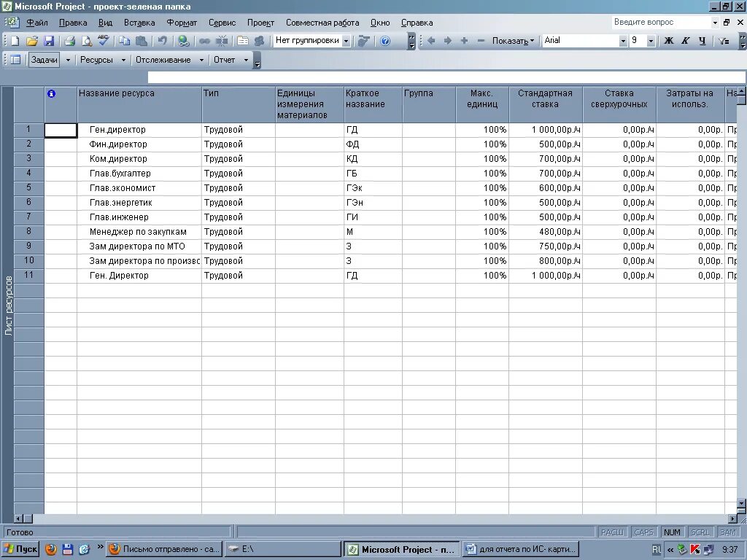747x560 pixels.
Task: Open the resource information card icon
Action: tap(243, 41)
